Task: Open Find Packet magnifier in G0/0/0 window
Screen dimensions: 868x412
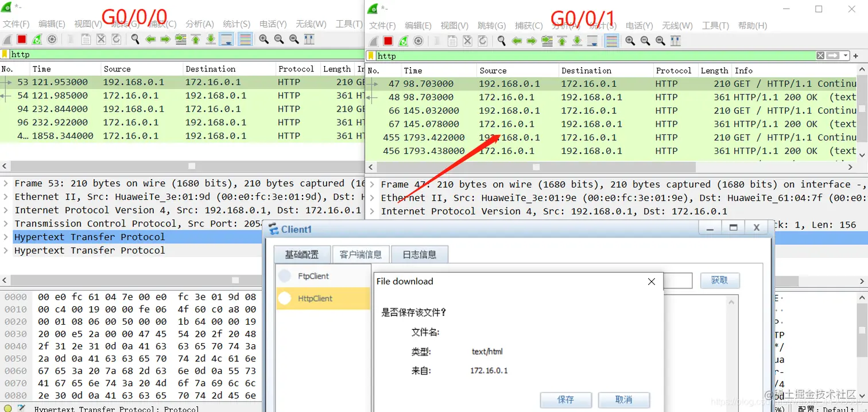Action: pyautogui.click(x=135, y=39)
